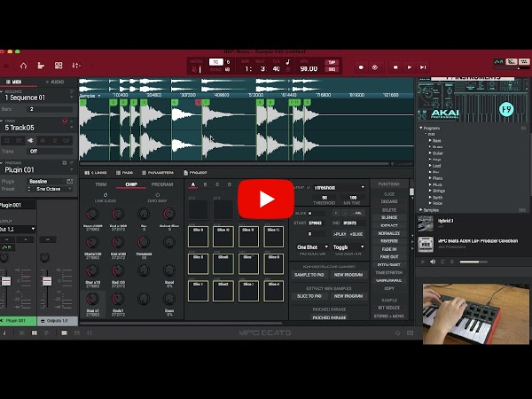
Task: Click the Play Start transport button
Action: (x=423, y=67)
